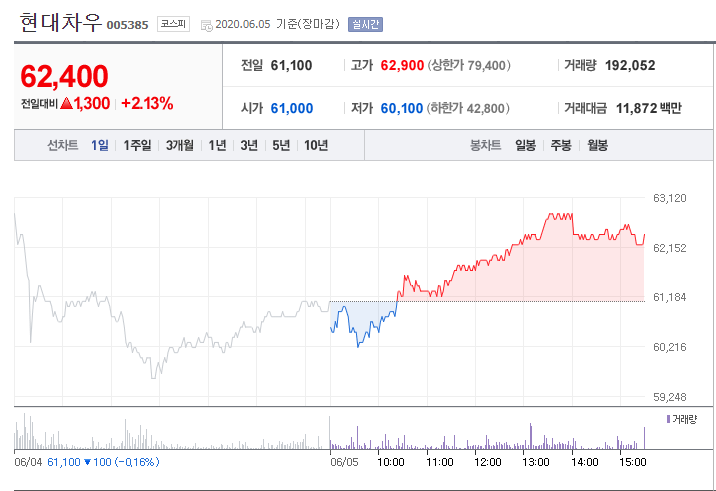Click stock code 005385
The height and width of the screenshot is (491, 716).
(127, 25)
